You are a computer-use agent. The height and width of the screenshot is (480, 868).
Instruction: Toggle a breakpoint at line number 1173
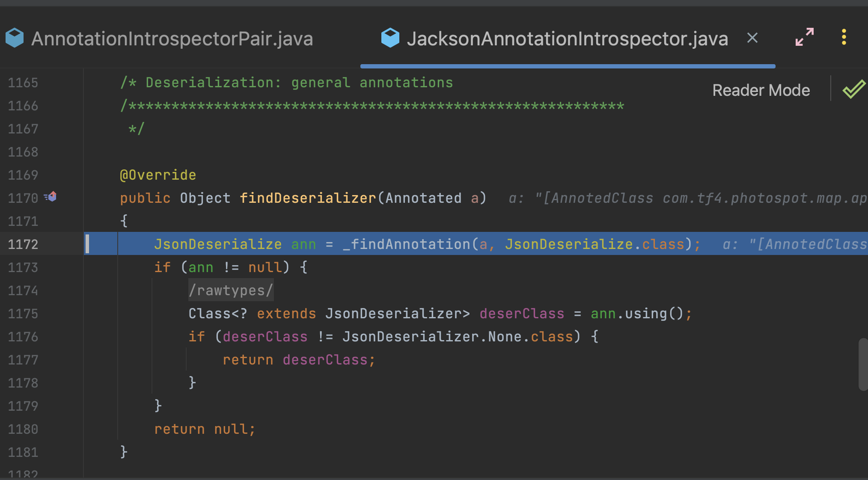click(x=23, y=268)
